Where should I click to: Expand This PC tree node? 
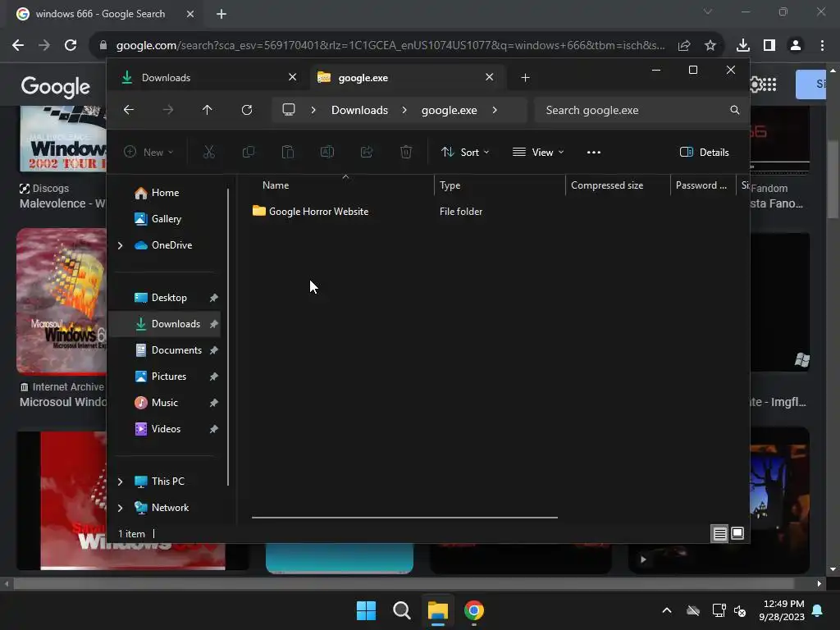tap(120, 482)
